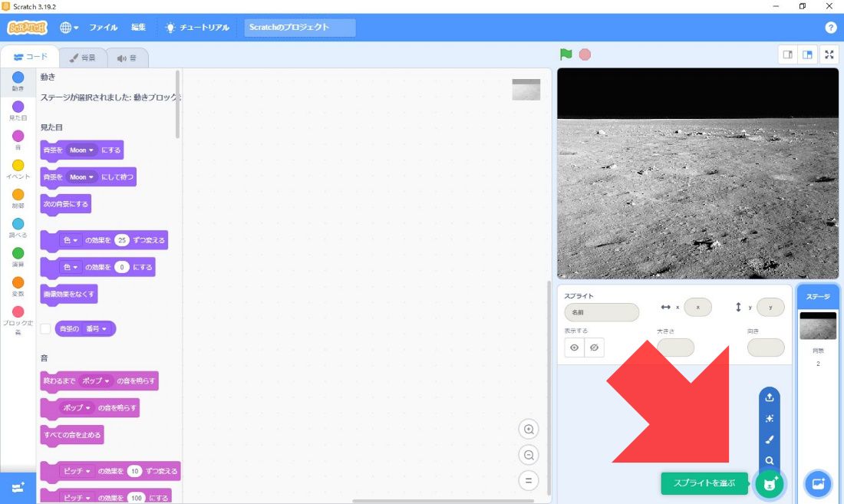Image resolution: width=844 pixels, height=504 pixels.
Task: Click the choose backdrop button
Action: pyautogui.click(x=818, y=483)
